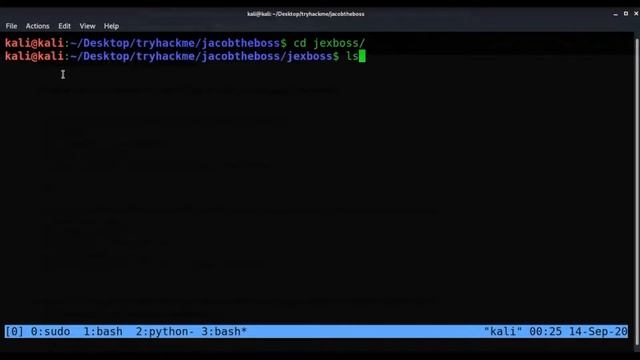
Task: Click the jacobtheboss/jexboss path in second prompt
Action: pos(267,56)
